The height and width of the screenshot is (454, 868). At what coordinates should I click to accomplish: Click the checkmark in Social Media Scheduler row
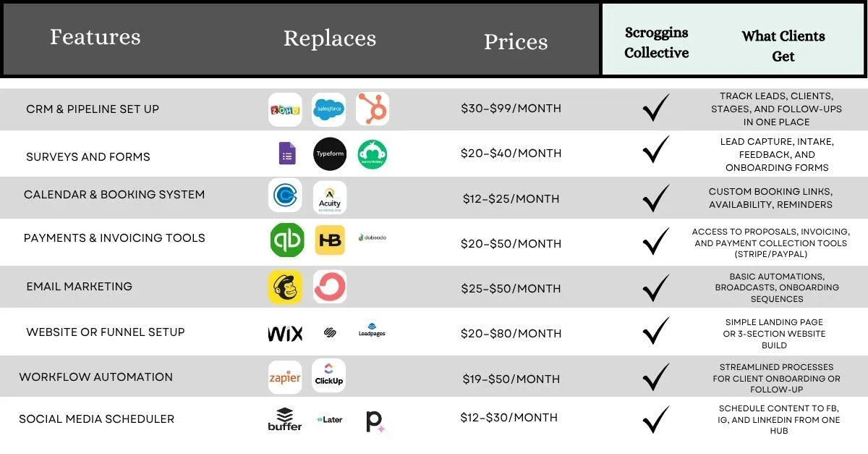(x=656, y=420)
